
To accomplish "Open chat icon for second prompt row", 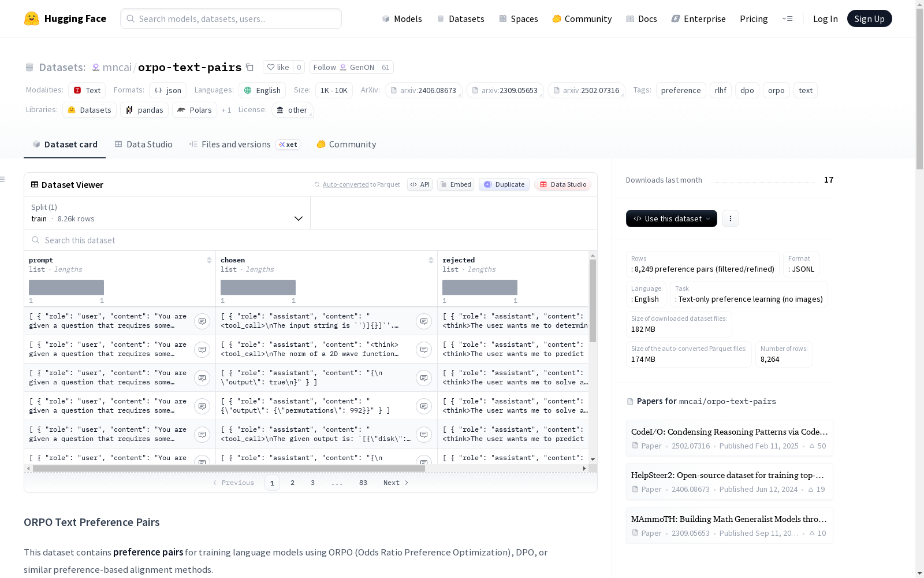I will (202, 349).
